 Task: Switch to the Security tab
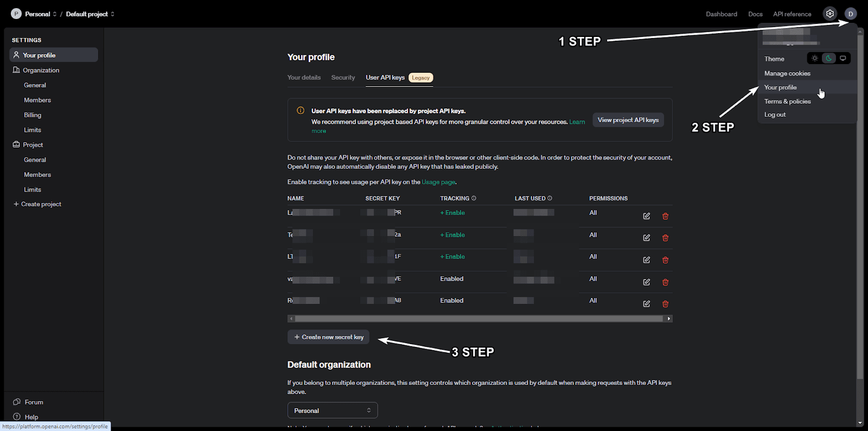[343, 78]
